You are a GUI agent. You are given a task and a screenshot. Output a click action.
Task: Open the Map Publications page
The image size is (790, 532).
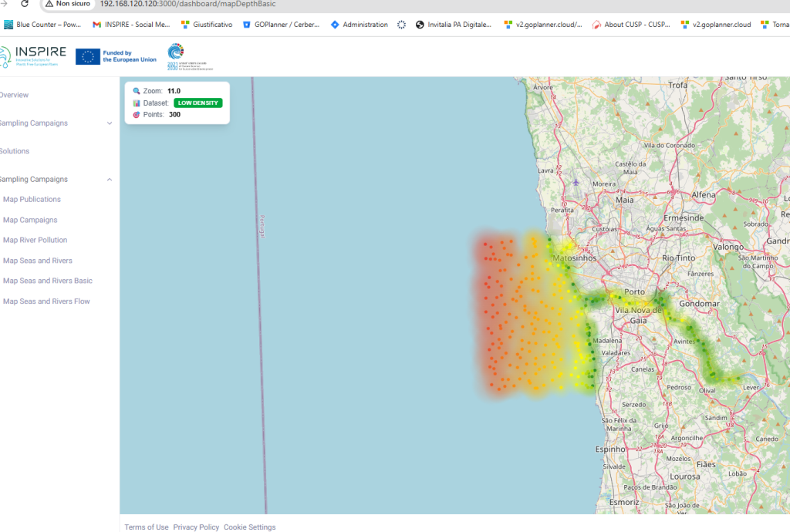click(32, 199)
